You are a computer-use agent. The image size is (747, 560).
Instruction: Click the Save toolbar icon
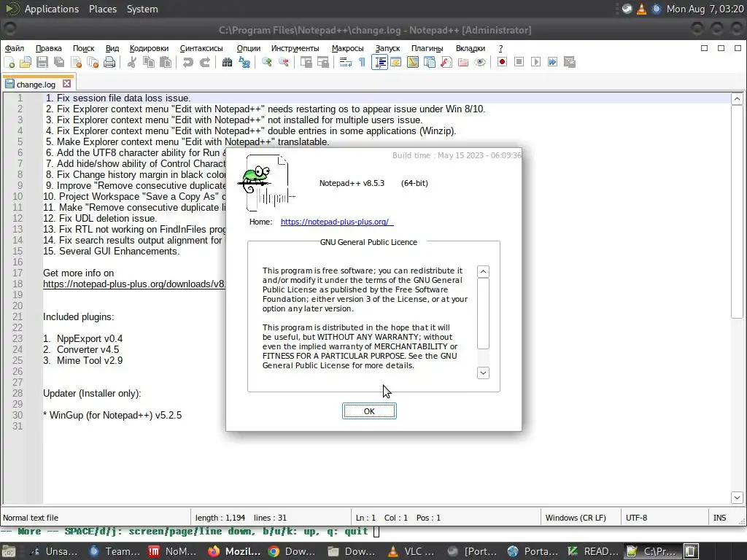[x=42, y=62]
